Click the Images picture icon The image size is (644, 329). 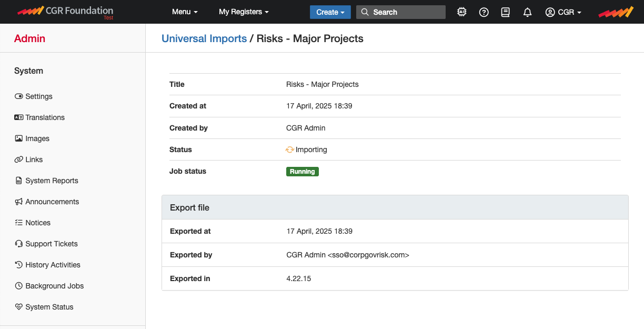pyautogui.click(x=19, y=138)
